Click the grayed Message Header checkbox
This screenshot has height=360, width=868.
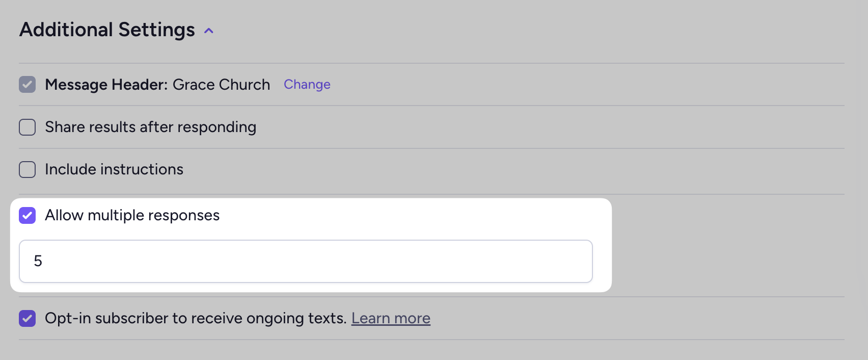tap(28, 85)
